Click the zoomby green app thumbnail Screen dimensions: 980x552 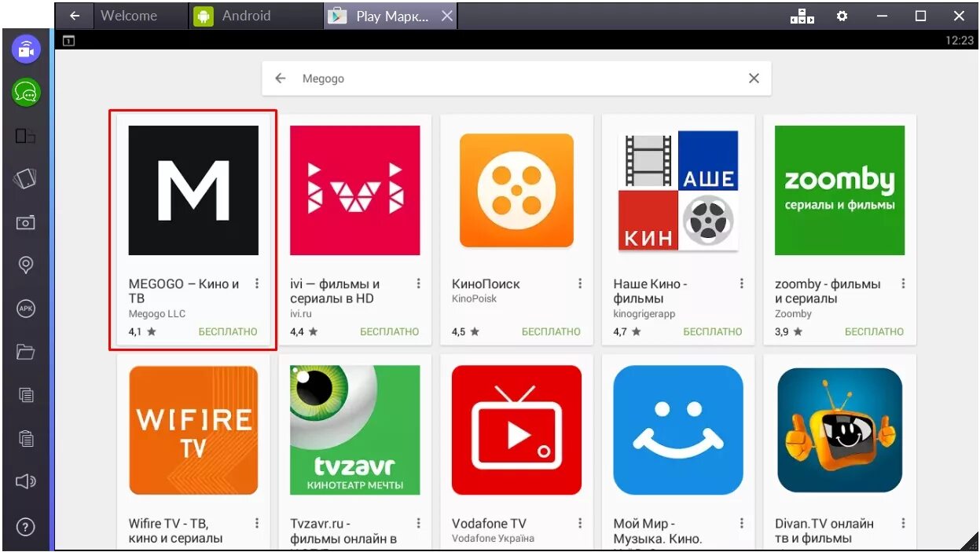[839, 190]
